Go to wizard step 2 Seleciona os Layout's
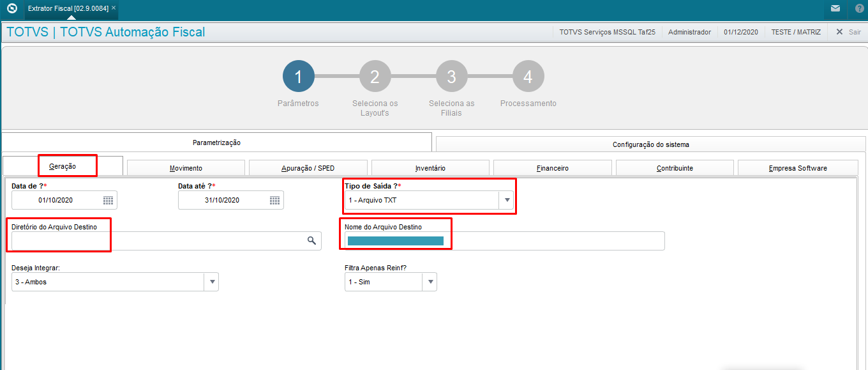The image size is (868, 370). tap(375, 77)
